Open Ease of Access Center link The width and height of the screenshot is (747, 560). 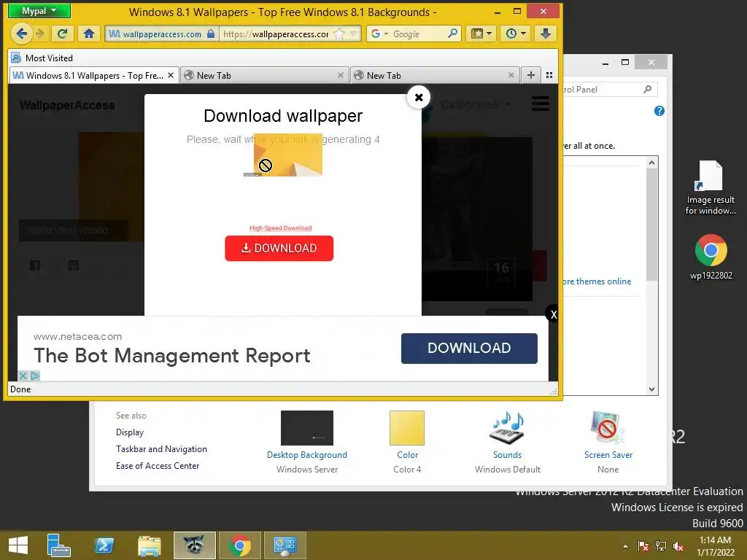point(158,466)
